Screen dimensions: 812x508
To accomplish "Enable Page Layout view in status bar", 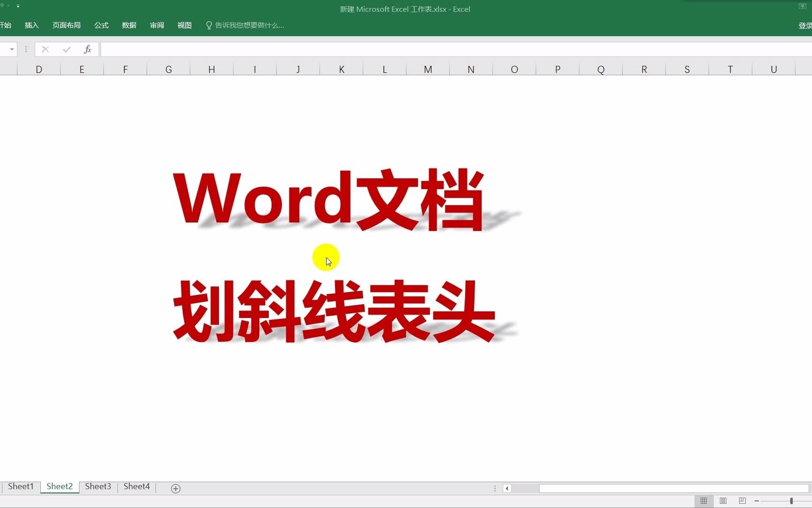I will point(723,501).
